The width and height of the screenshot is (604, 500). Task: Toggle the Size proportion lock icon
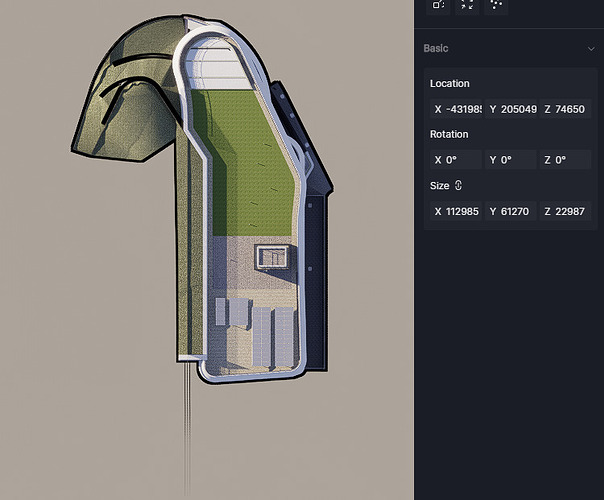pos(459,185)
